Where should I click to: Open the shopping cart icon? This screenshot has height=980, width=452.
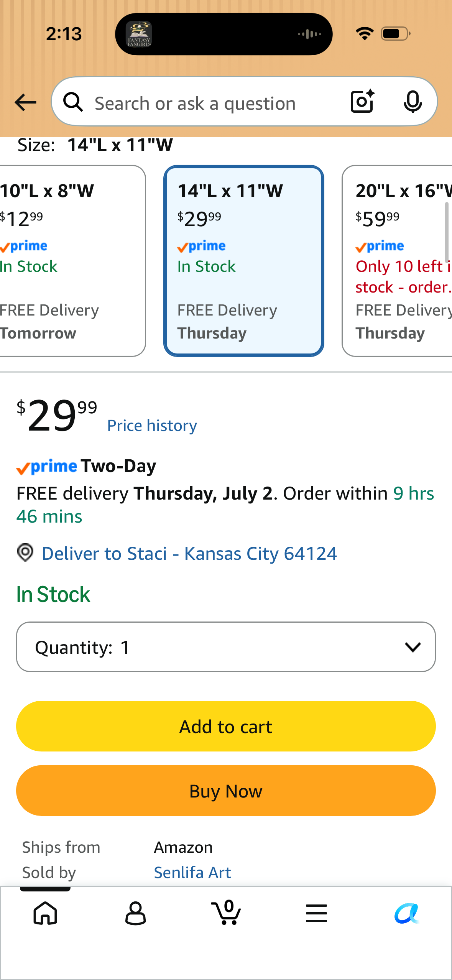coord(226,912)
